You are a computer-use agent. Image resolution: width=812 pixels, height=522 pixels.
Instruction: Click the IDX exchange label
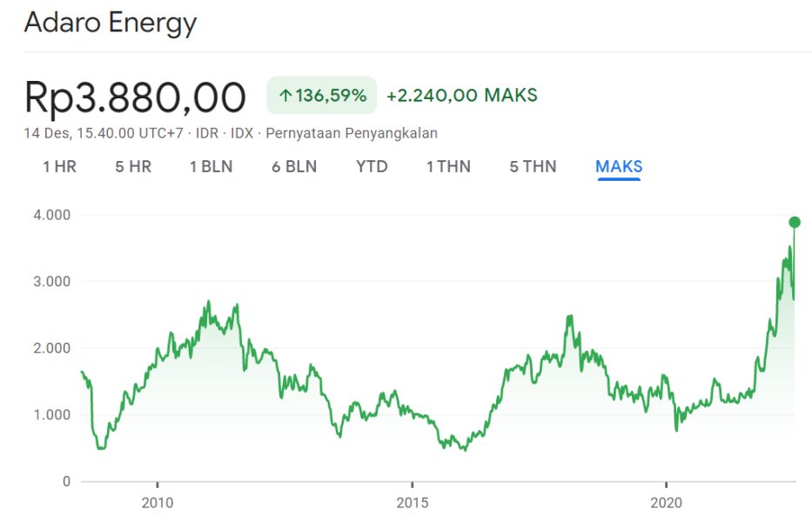(242, 133)
